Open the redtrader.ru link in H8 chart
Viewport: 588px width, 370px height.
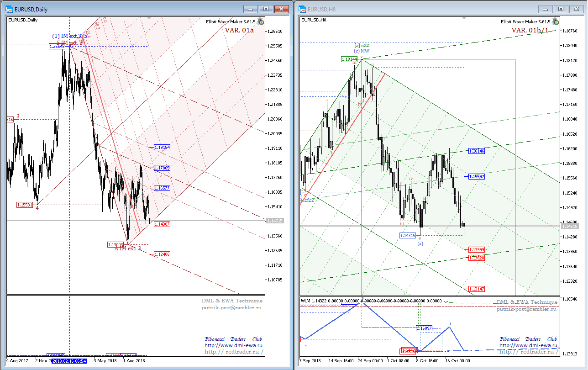528,352
